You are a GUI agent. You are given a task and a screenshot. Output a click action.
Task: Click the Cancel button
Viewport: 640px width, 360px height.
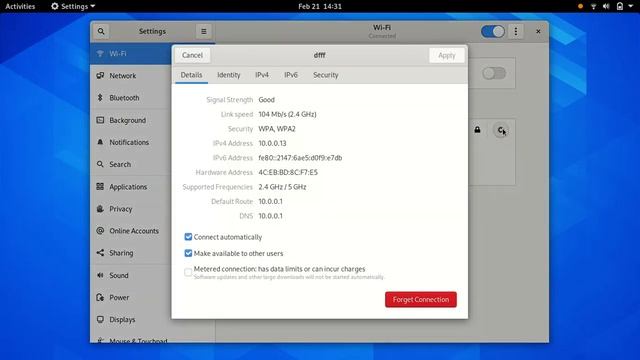tap(192, 55)
